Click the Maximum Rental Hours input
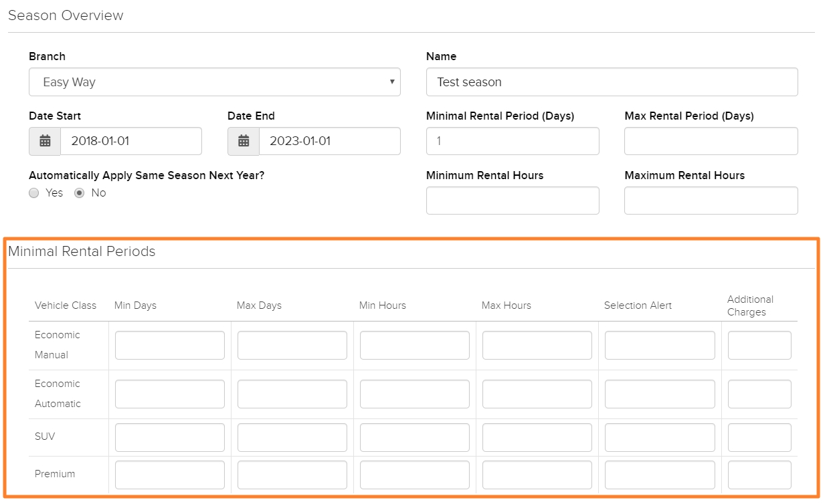 711,201
